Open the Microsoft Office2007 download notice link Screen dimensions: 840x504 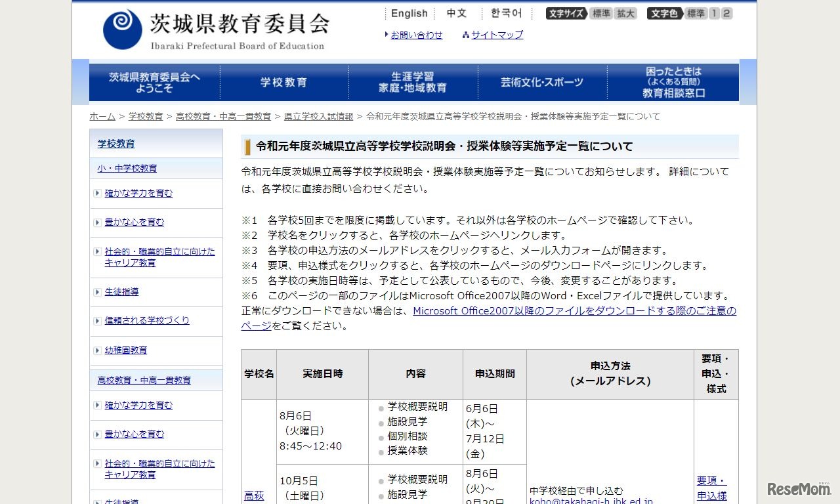tap(574, 311)
